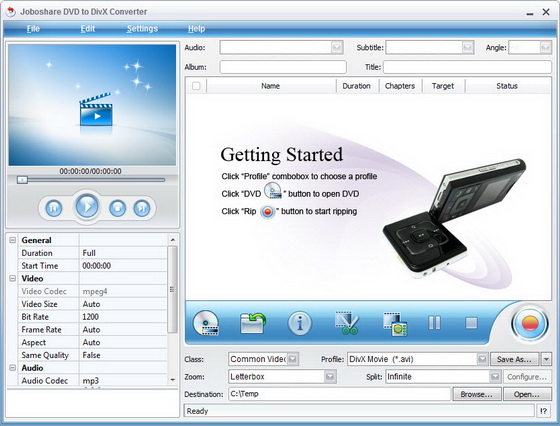Collapse the General property group

[12, 240]
